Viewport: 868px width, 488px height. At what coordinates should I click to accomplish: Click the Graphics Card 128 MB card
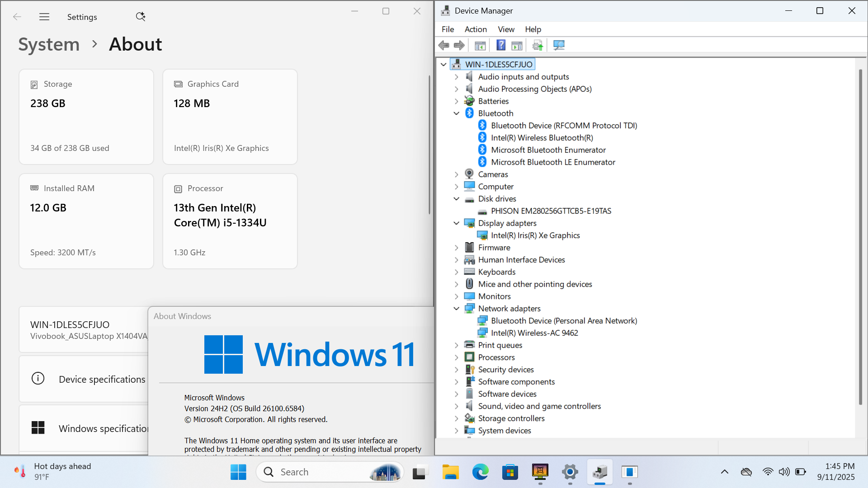pyautogui.click(x=230, y=117)
